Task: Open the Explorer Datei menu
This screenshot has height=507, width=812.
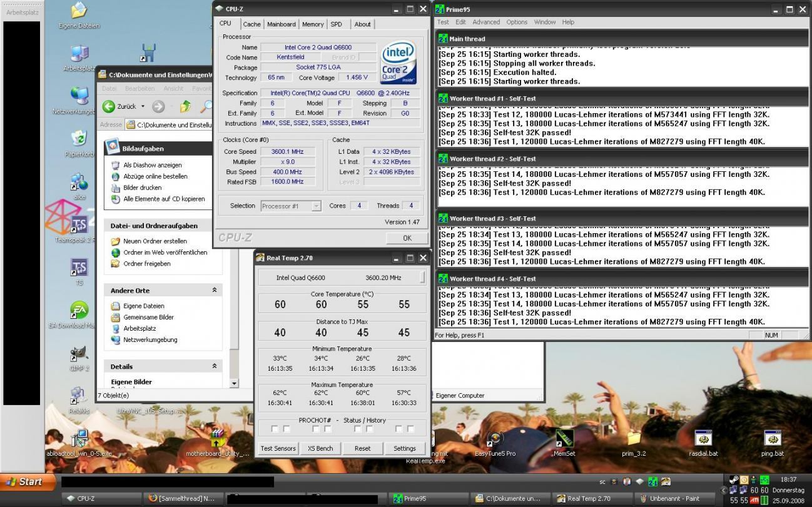Action: (x=109, y=89)
